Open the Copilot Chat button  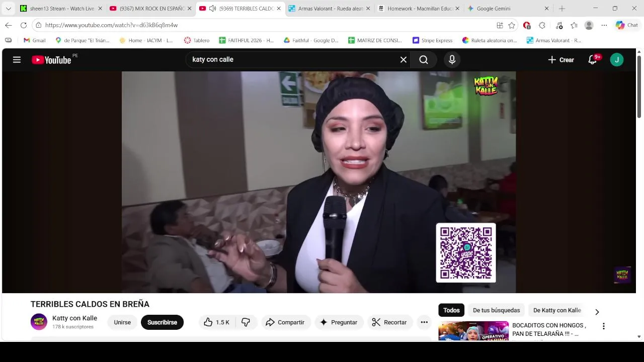[626, 25]
